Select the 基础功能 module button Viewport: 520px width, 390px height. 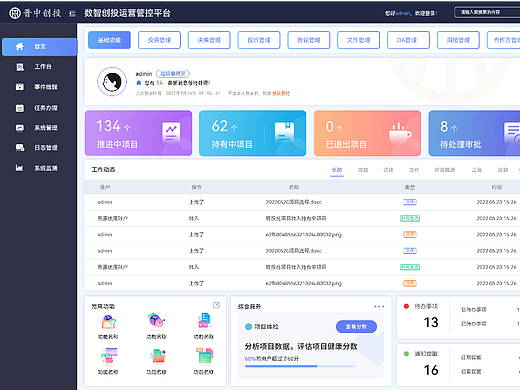(109, 40)
